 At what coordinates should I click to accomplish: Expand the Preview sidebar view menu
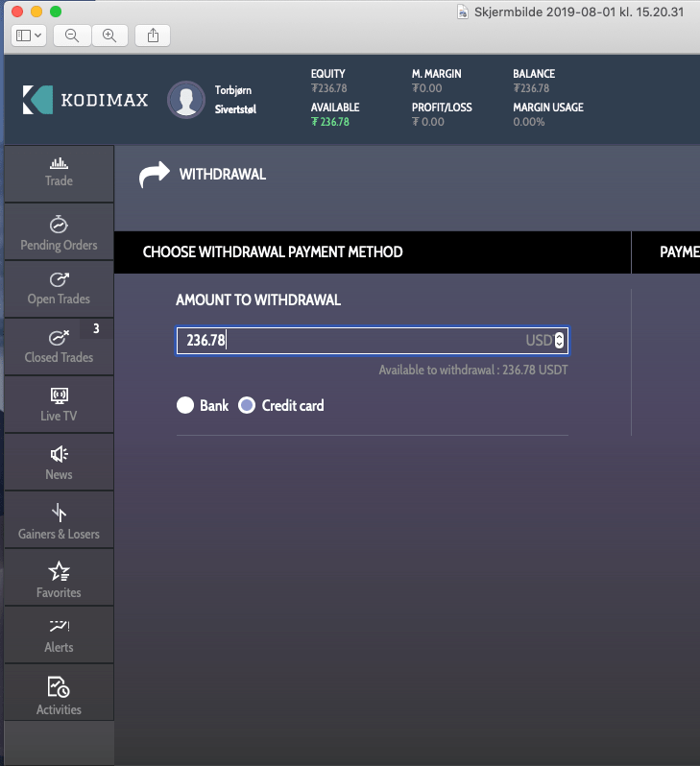(x=28, y=36)
